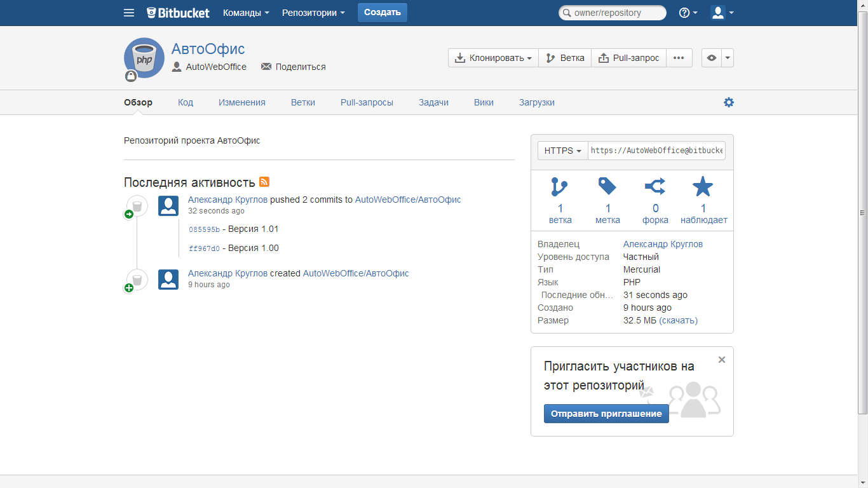Screen dimensions: 868x488
Task: Click the '0 форка' count link
Action: coord(655,214)
